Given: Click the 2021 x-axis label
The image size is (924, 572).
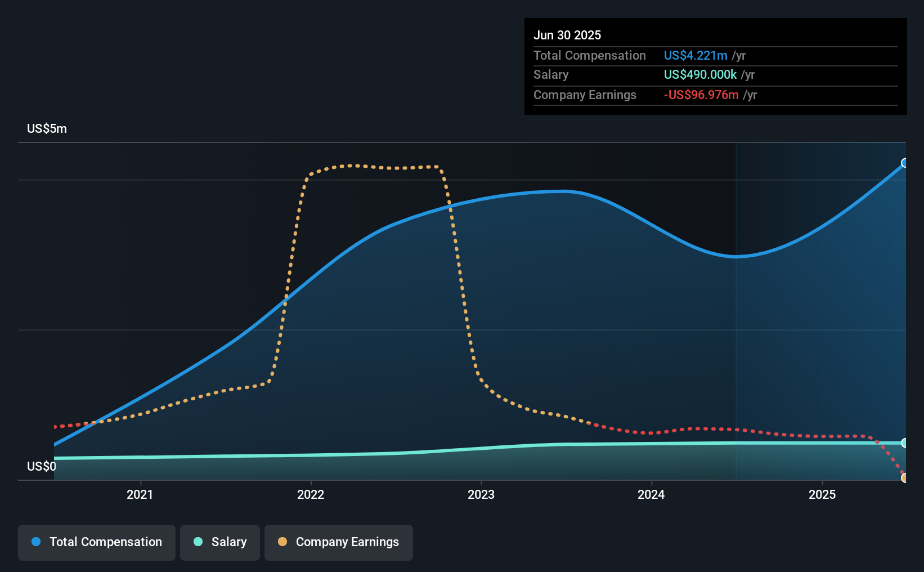Looking at the screenshot, I should 140,494.
